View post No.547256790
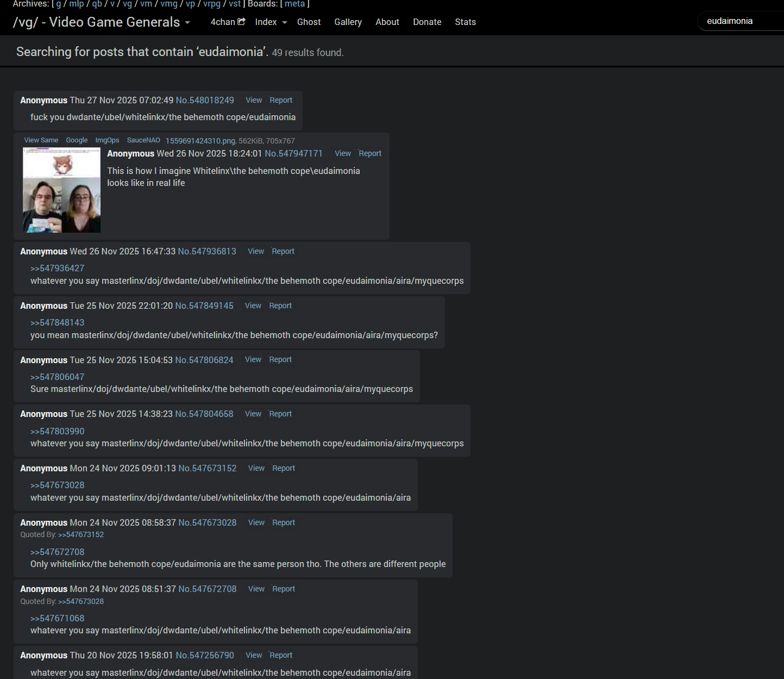Viewport: 784px width, 679px height. point(254,656)
